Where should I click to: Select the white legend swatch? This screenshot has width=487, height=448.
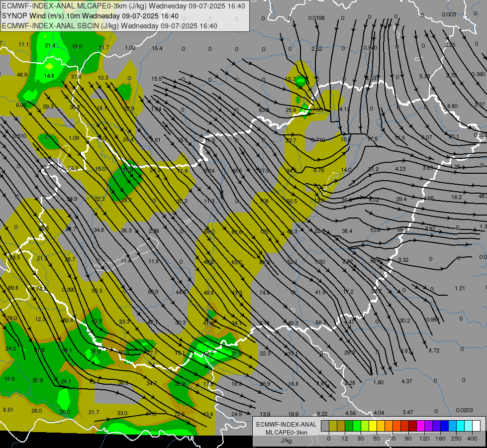[x=477, y=426]
